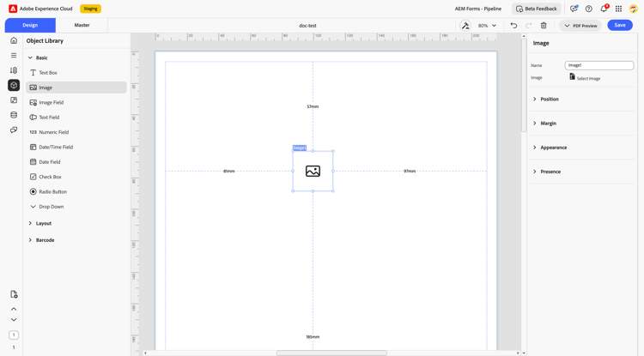This screenshot has width=644, height=356.
Task: Open the 80% zoom level dropdown
Action: point(487,26)
